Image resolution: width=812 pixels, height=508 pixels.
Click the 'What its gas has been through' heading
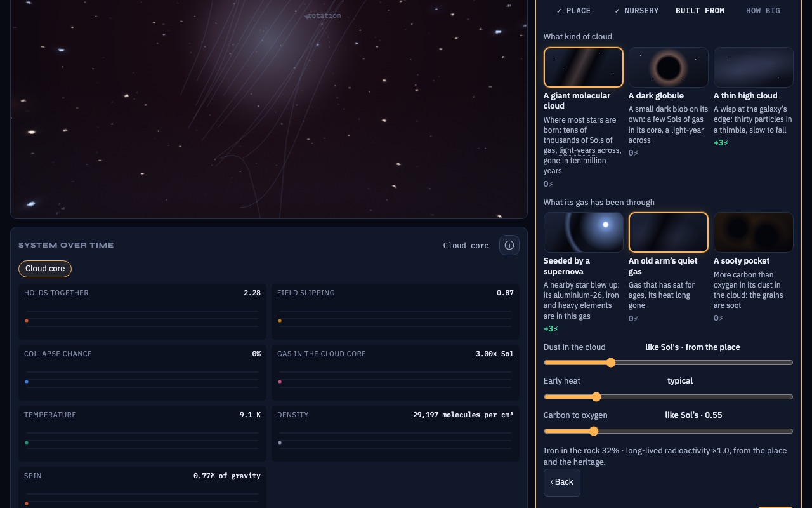(x=599, y=203)
